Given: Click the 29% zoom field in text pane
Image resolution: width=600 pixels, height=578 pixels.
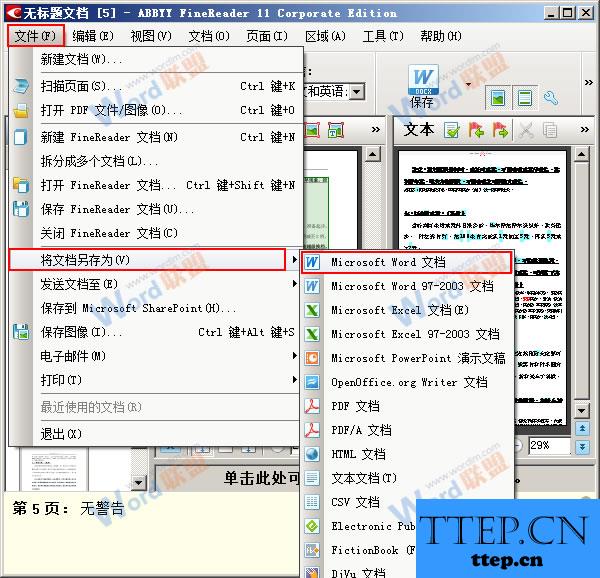Looking at the screenshot, I should tap(549, 445).
